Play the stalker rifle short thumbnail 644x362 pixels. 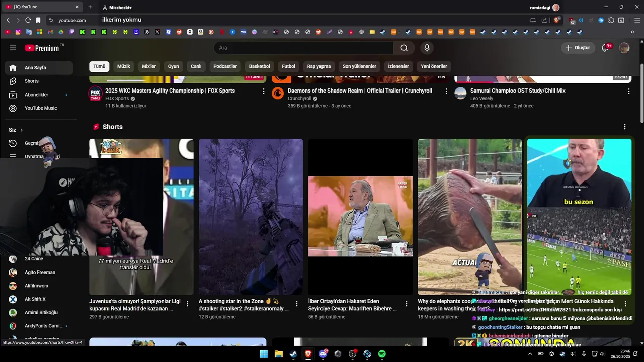[251, 217]
